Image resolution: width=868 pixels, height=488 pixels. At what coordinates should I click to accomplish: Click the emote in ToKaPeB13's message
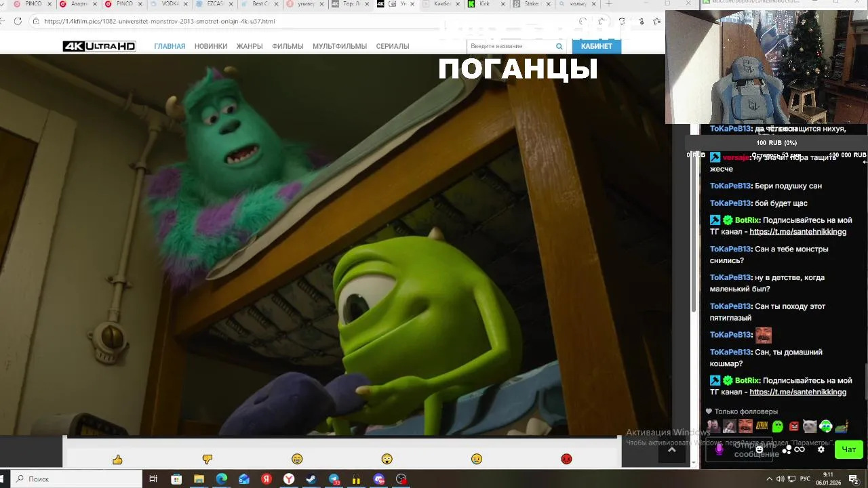[x=763, y=335]
